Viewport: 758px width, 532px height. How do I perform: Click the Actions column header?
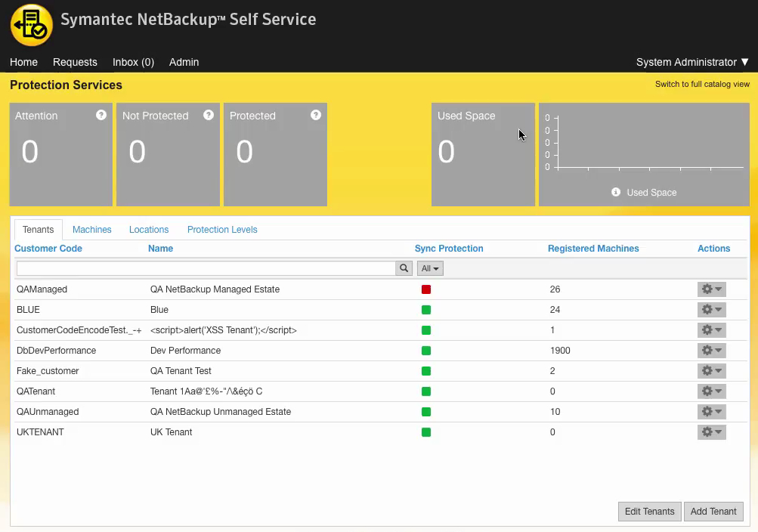[x=713, y=249]
